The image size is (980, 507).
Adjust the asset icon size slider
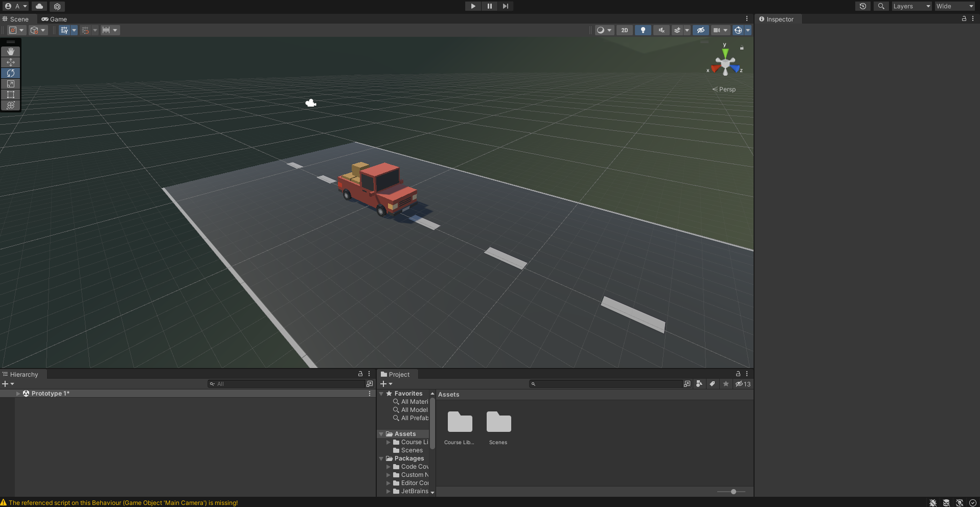733,492
